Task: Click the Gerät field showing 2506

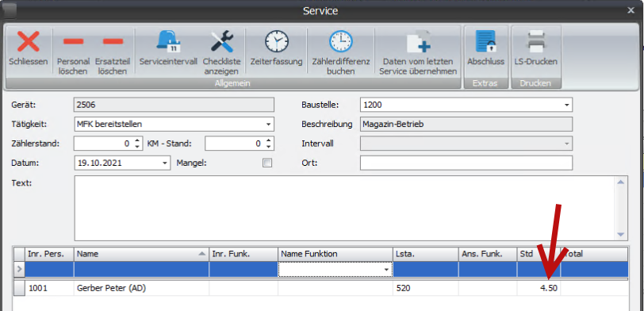Action: [x=174, y=105]
